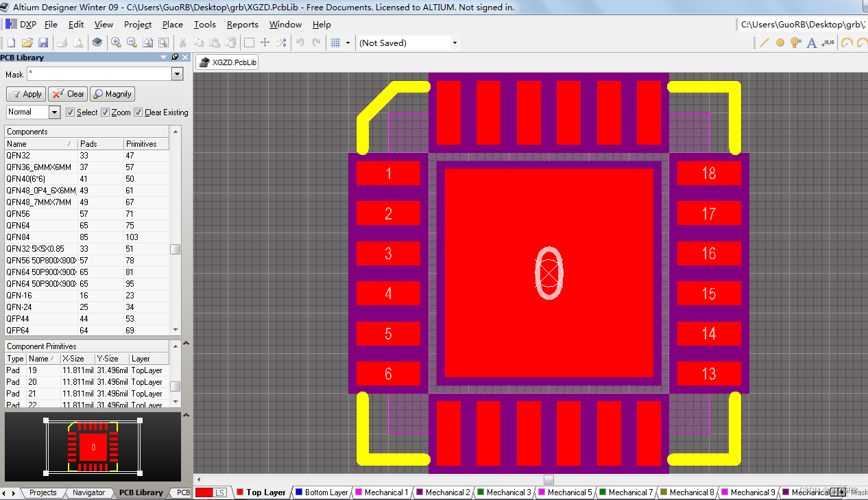Open the Mask dropdown list
The width and height of the screenshot is (868, 500).
[x=178, y=74]
